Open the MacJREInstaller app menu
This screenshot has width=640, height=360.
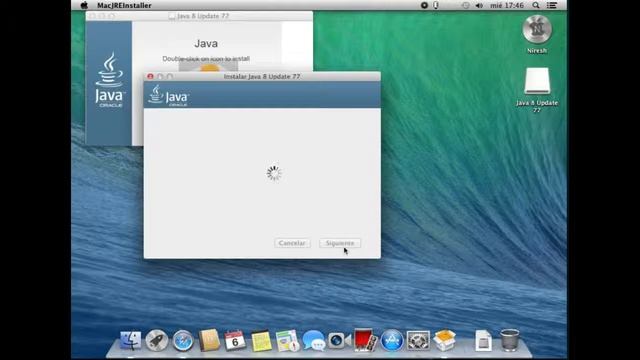(x=124, y=5)
